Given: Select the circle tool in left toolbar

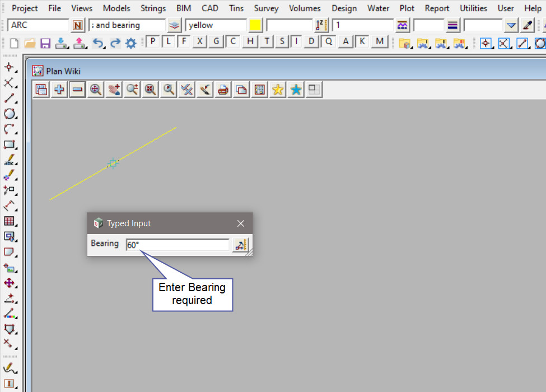Looking at the screenshot, I should coord(9,114).
